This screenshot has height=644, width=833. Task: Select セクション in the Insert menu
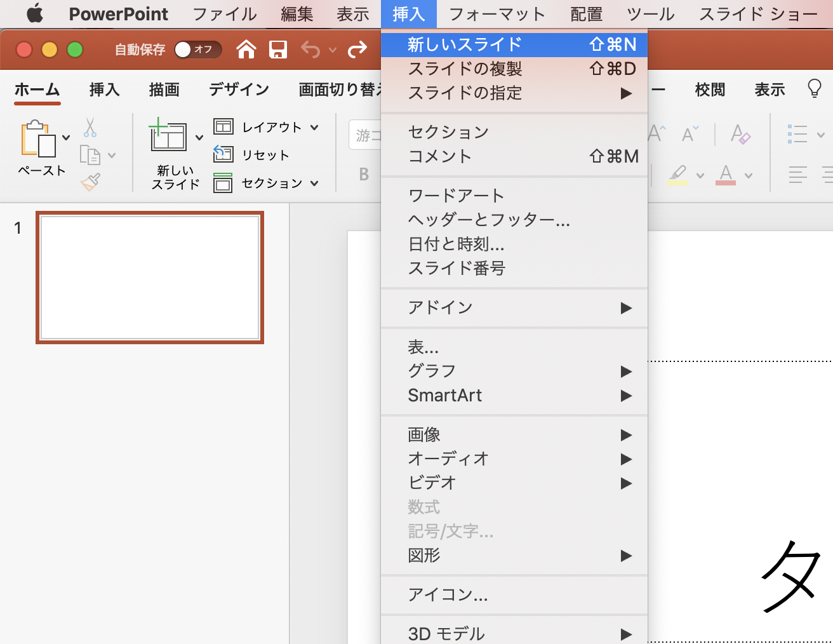pos(514,132)
